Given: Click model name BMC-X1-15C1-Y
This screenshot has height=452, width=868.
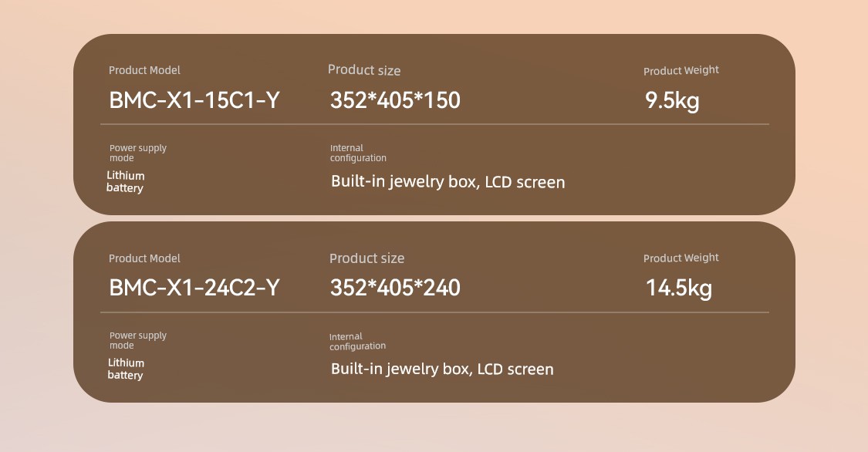Looking at the screenshot, I should click(194, 100).
